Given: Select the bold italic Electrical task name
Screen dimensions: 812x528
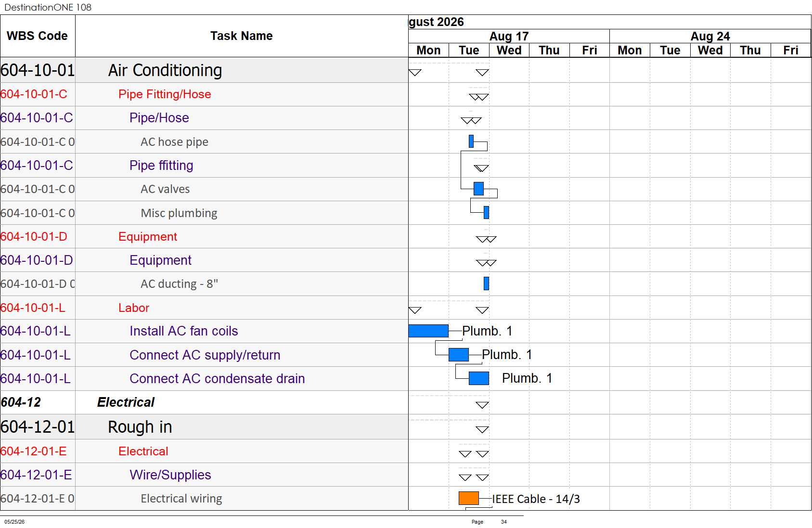Looking at the screenshot, I should (x=126, y=402).
